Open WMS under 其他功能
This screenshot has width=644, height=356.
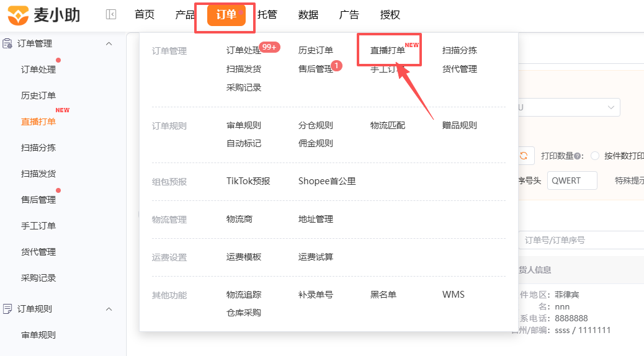tap(454, 295)
